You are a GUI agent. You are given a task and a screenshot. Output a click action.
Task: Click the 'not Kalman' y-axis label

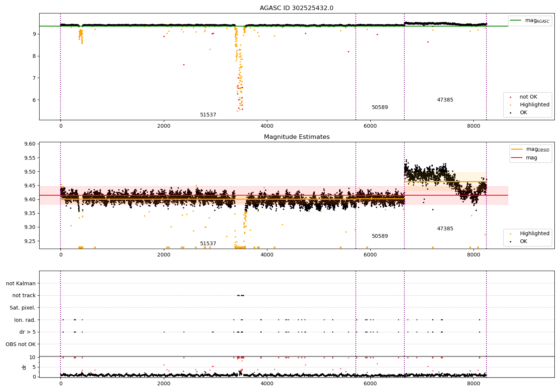pyautogui.click(x=21, y=284)
